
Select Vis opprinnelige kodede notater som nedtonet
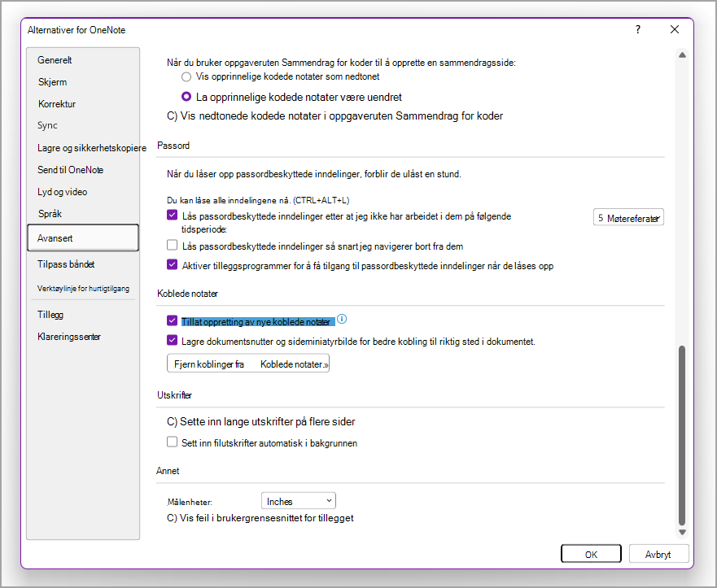[x=186, y=76]
